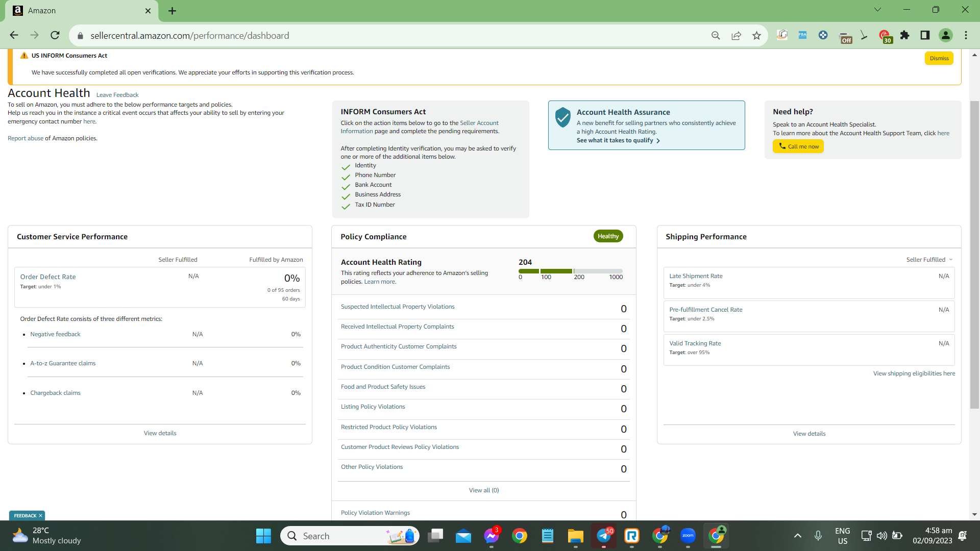Open A-to-z Guarantee claims metric

point(63,363)
